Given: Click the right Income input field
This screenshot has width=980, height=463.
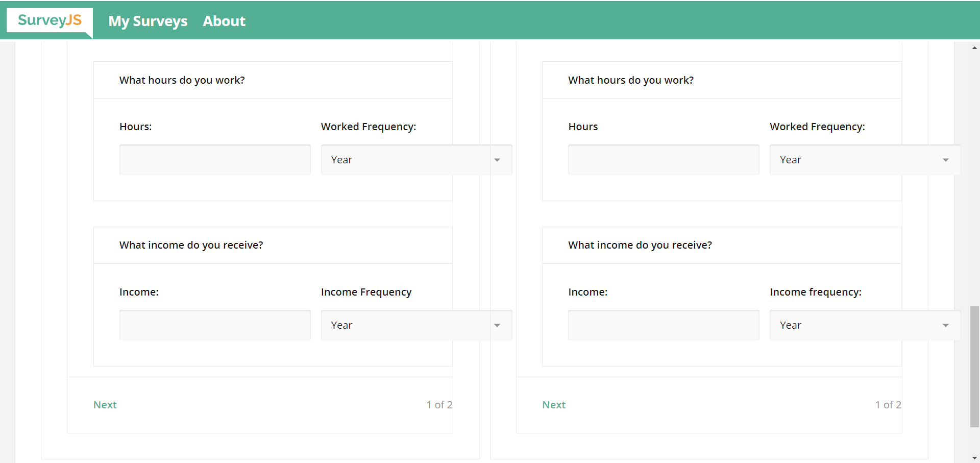Looking at the screenshot, I should [x=663, y=325].
